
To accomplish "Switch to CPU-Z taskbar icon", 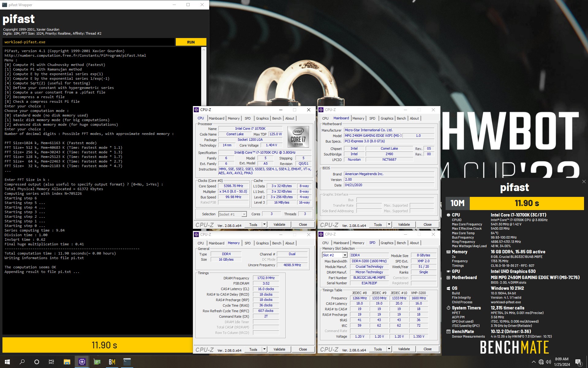I will (x=82, y=362).
